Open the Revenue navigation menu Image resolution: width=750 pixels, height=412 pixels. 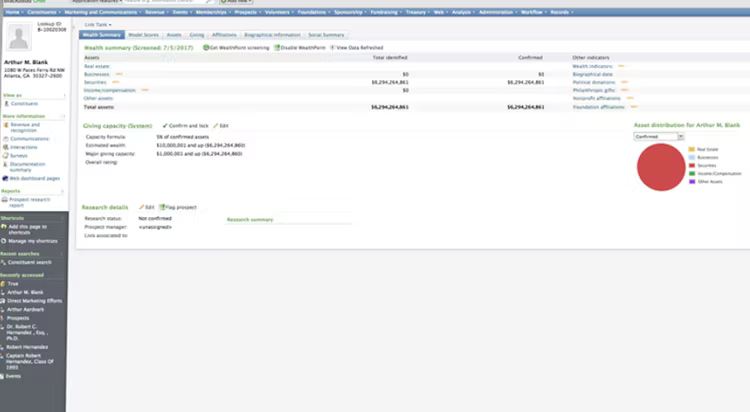[156, 12]
